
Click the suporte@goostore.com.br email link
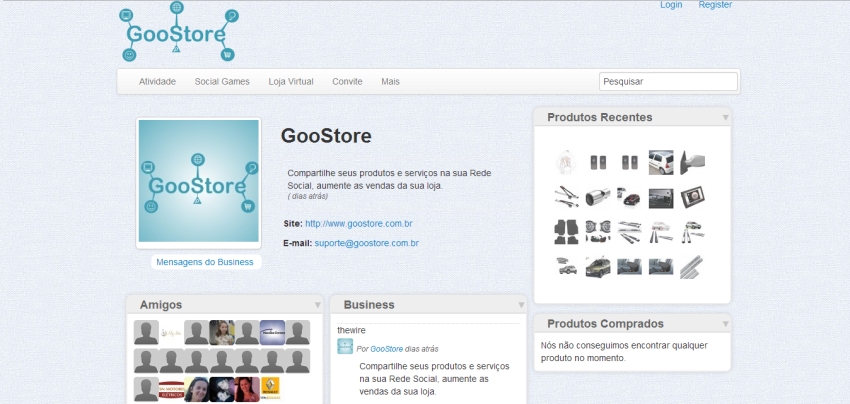(366, 243)
